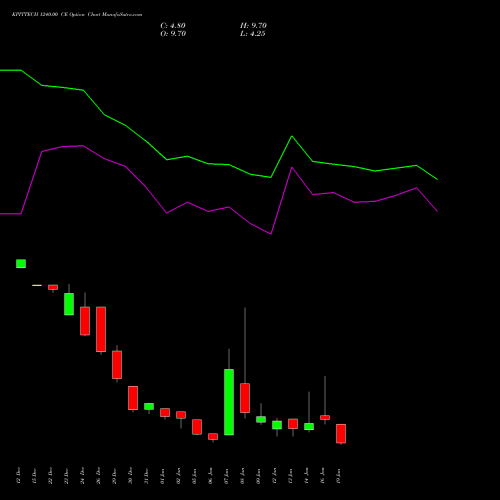
Task: Select the small green candle for 31 Dec
Action: (x=149, y=406)
